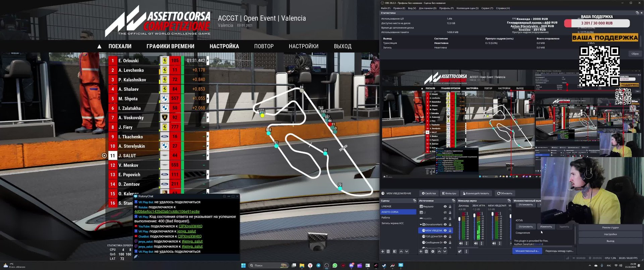This screenshot has height=270, width=644.
Task: Open the Правка (E) menu in OBS
Action: (399, 8)
